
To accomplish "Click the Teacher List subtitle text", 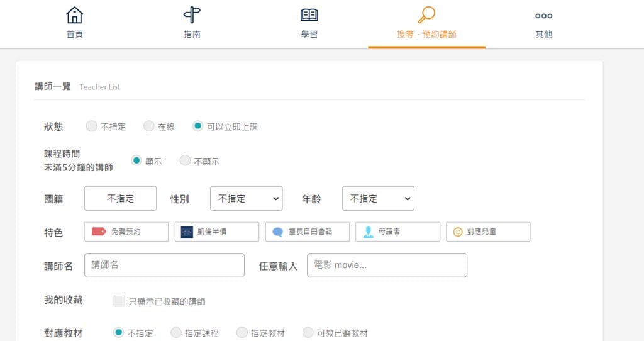I will pos(100,87).
